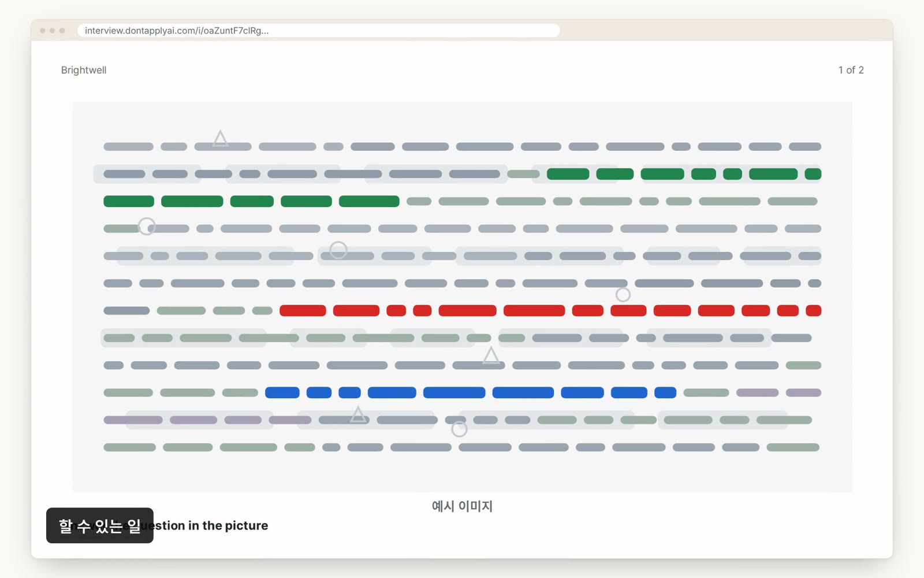The height and width of the screenshot is (578, 924).
Task: Click the dark 할 수 있는 일 tooltip
Action: tap(100, 525)
